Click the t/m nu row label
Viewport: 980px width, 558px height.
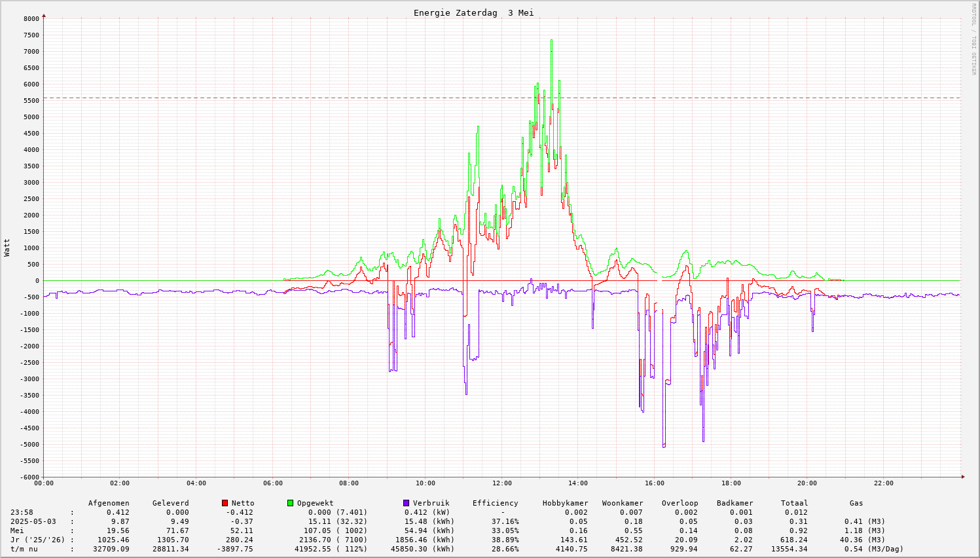[x=24, y=549]
